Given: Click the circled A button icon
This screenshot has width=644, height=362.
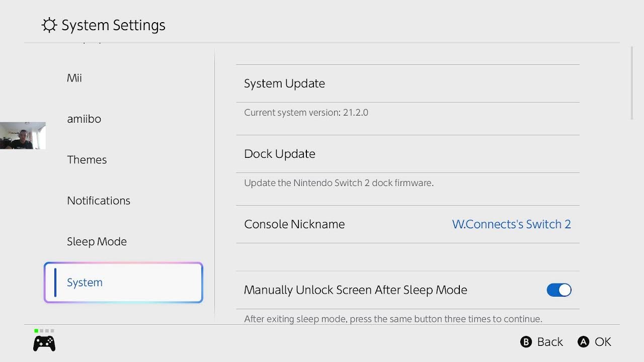Looking at the screenshot, I should coord(583,342).
